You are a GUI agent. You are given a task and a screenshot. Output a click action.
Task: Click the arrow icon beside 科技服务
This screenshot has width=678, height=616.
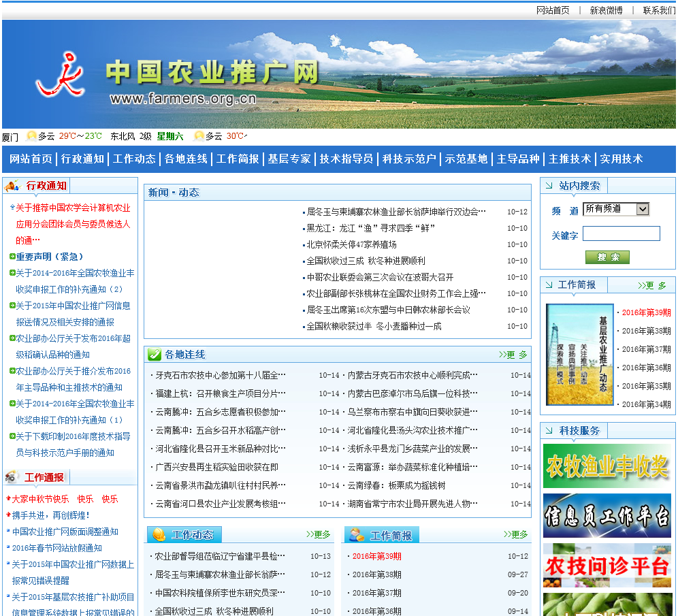point(549,430)
